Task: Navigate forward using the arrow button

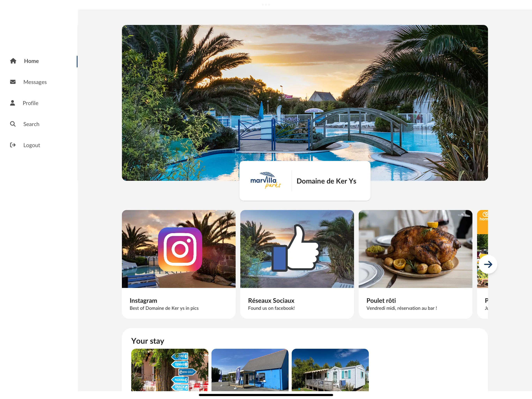Action: pyautogui.click(x=488, y=264)
